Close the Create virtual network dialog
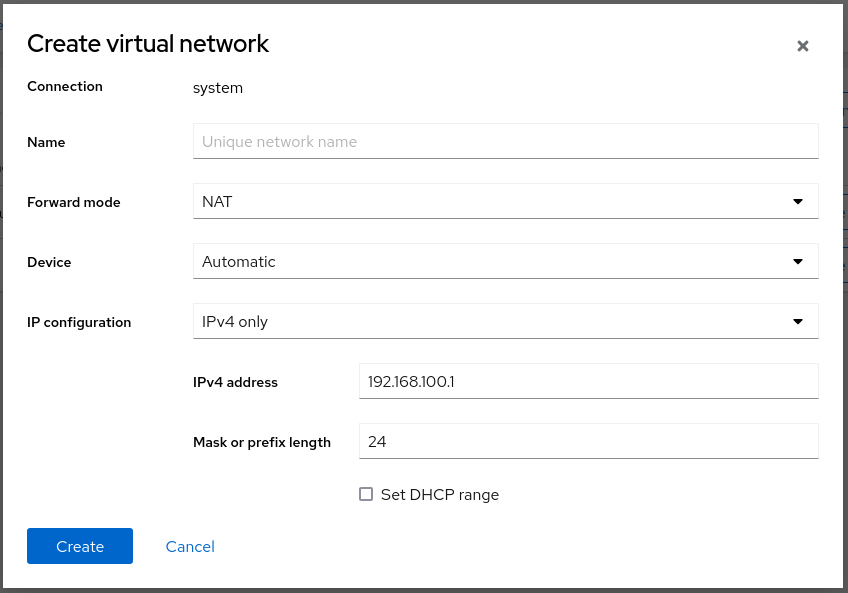Viewport: 848px width, 593px height. coord(803,45)
